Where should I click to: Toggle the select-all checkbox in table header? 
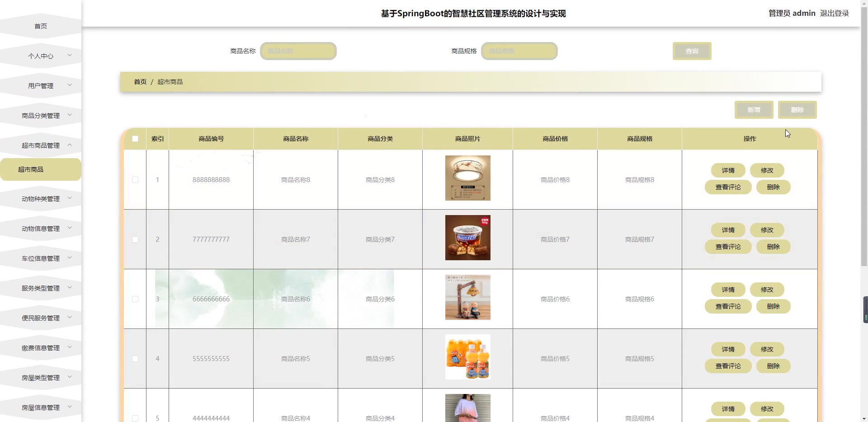135,139
